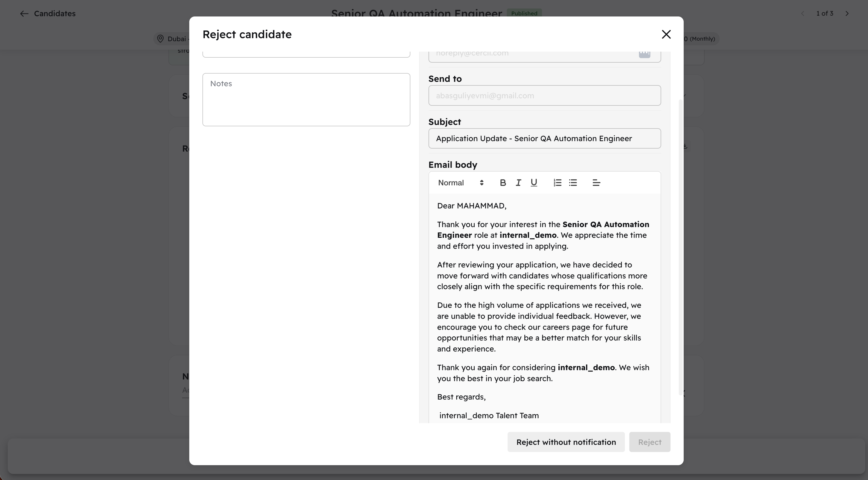This screenshot has width=868, height=480.
Task: Click the dialog's vertical scrollbar
Action: [680, 248]
